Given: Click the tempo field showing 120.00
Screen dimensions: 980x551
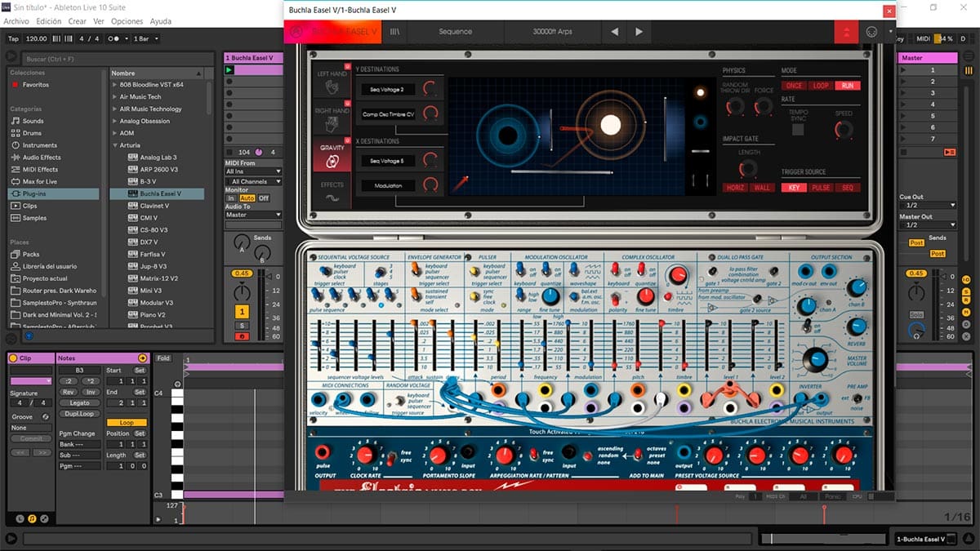Looking at the screenshot, I should point(36,38).
